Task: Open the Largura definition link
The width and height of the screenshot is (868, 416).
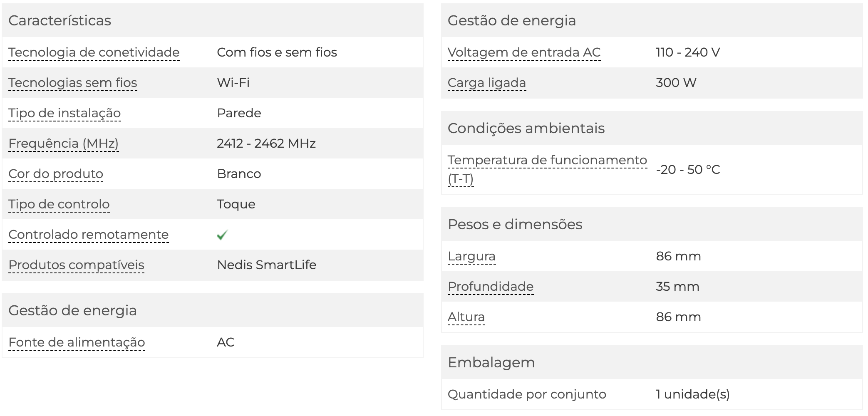Action: [x=472, y=256]
